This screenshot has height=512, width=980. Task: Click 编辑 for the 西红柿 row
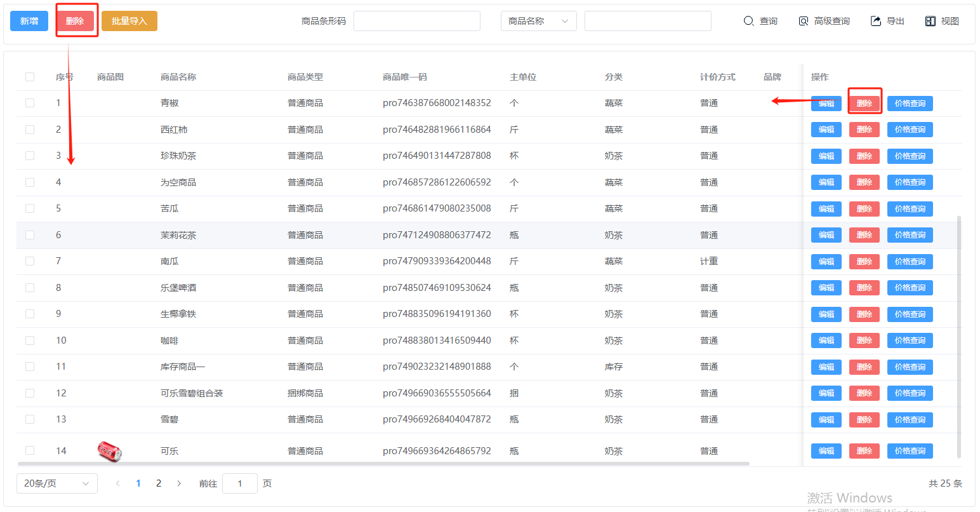coord(826,130)
